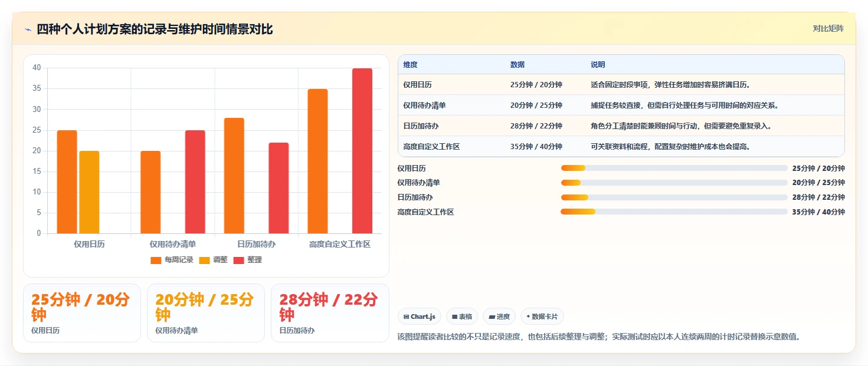Click the 对比矩阵 label
The image size is (868, 366).
click(828, 28)
